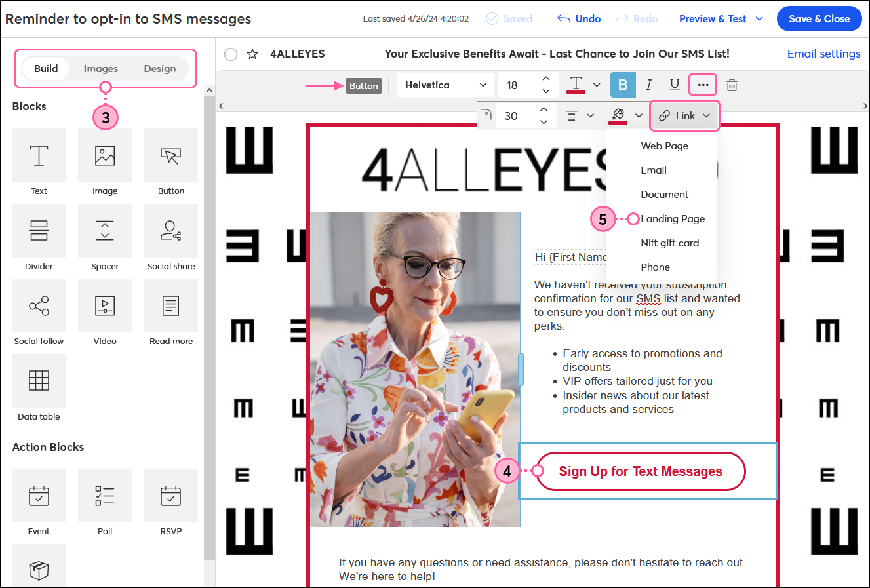Toggle italic formatting
The image size is (870, 588).
coord(649,85)
